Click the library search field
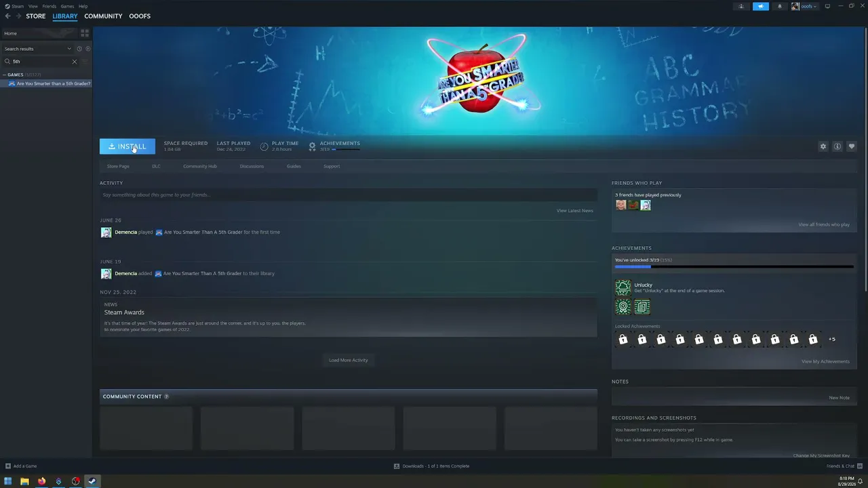Screen dimensions: 868x488 42,62
